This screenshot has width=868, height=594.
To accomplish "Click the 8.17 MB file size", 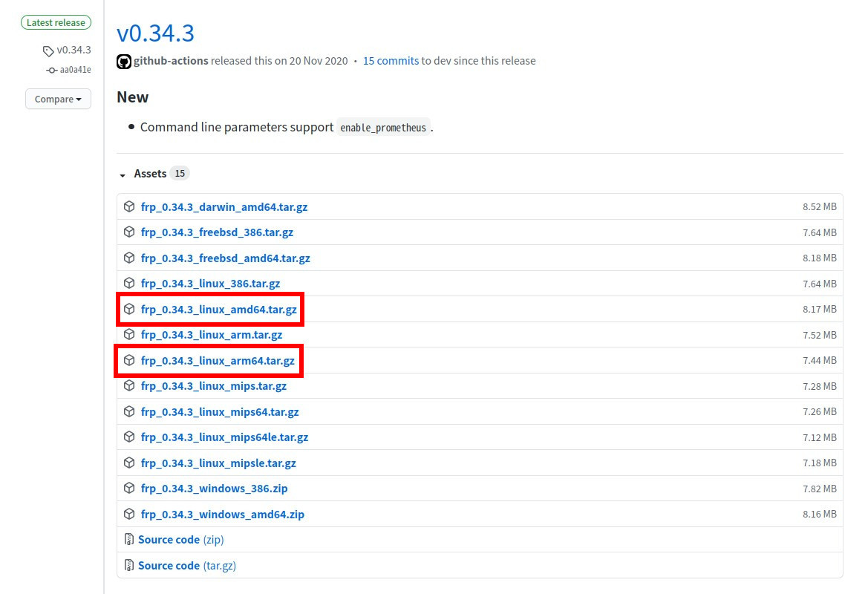I will point(819,309).
